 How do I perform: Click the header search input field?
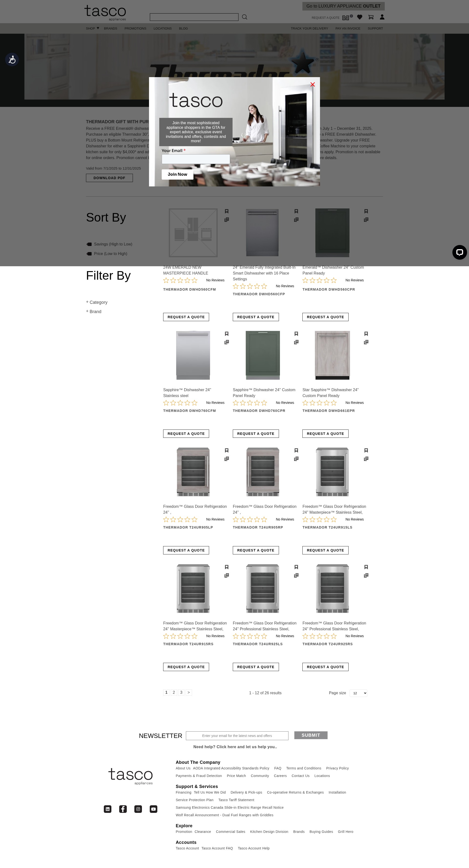click(x=194, y=17)
